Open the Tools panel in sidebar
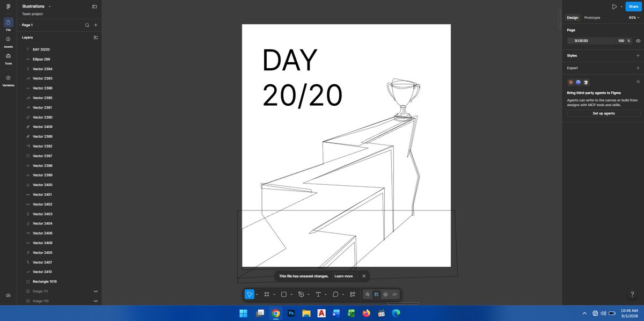Viewport: 644px width, 321px height. coord(8,59)
